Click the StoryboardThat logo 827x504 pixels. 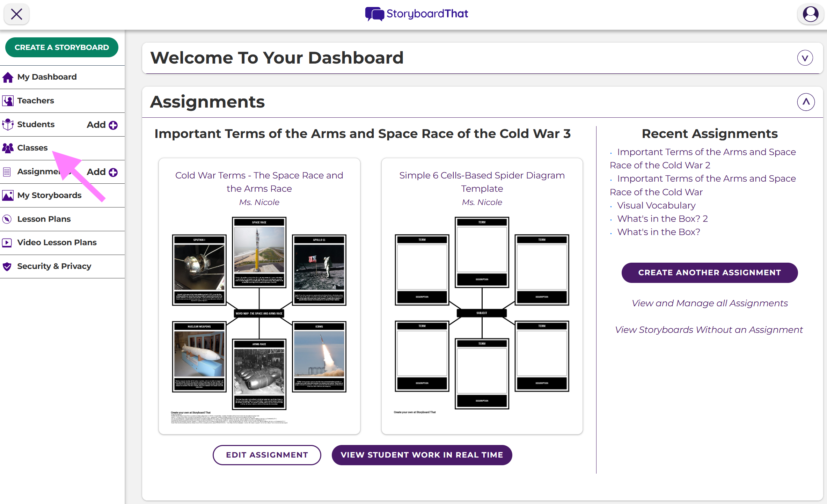(x=416, y=14)
